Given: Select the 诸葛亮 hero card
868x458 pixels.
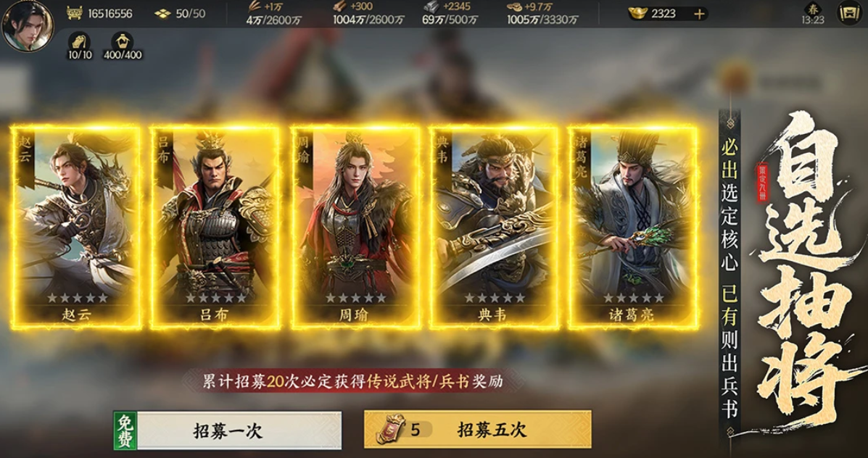Looking at the screenshot, I should click(x=633, y=227).
